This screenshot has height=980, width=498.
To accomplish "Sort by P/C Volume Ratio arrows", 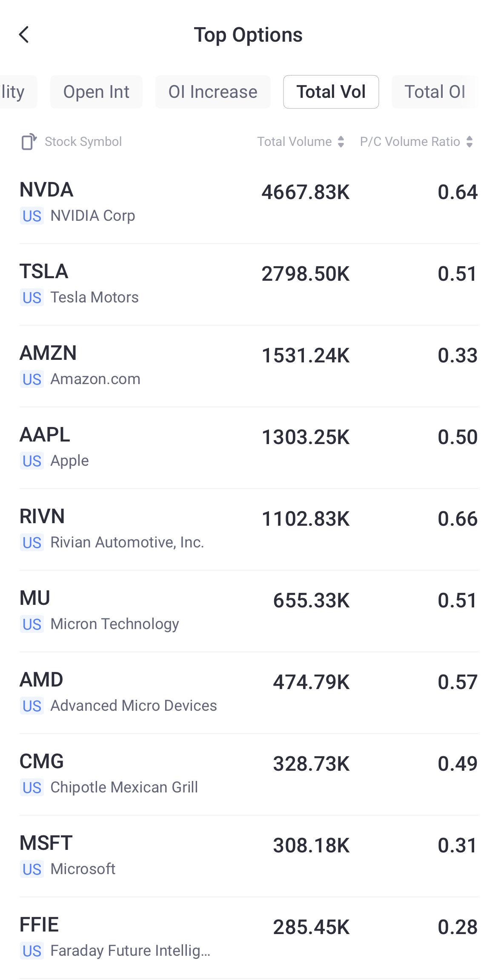I will (x=469, y=142).
